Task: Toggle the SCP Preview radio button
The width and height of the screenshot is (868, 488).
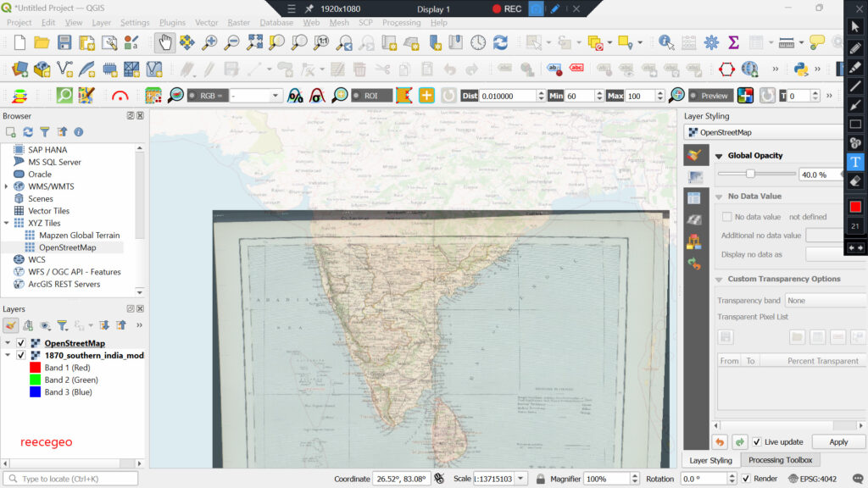Action: point(693,96)
